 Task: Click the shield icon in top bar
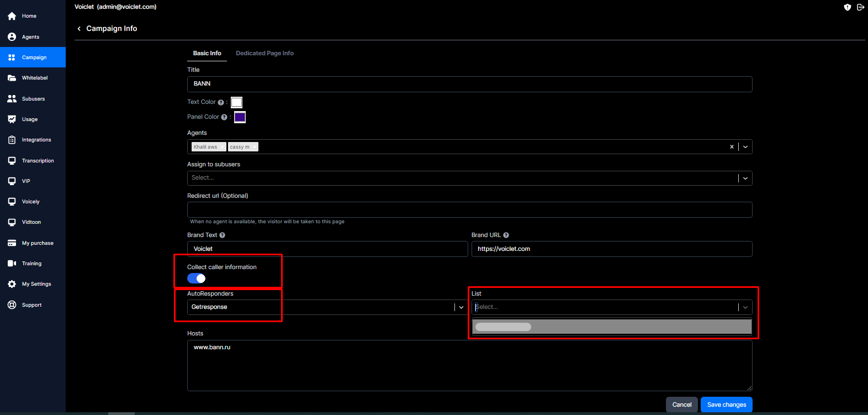[x=848, y=7]
